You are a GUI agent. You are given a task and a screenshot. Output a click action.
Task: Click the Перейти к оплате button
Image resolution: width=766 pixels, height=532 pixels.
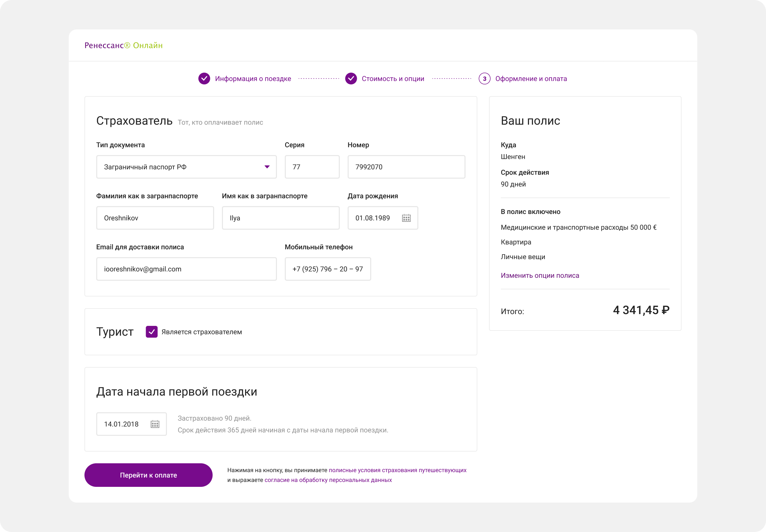[x=148, y=475]
